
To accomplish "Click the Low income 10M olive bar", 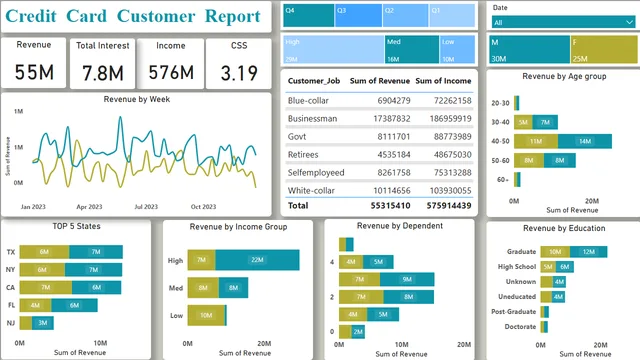I will pyautogui.click(x=206, y=315).
